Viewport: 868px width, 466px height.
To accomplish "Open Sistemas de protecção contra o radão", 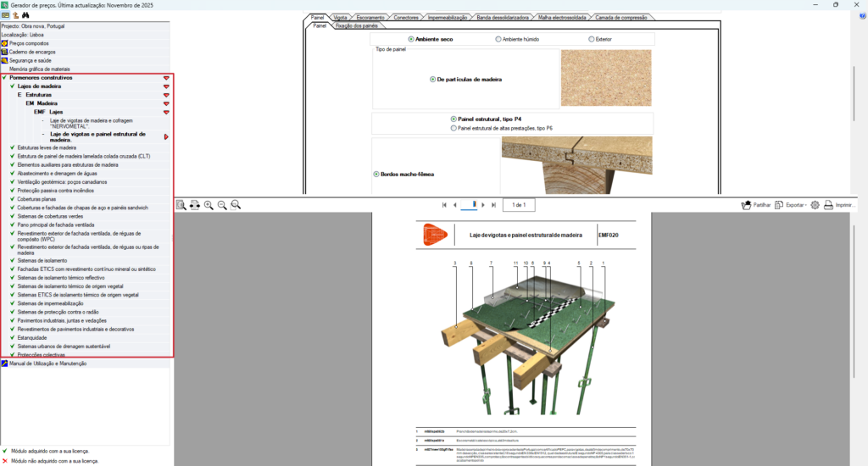I will [x=58, y=312].
